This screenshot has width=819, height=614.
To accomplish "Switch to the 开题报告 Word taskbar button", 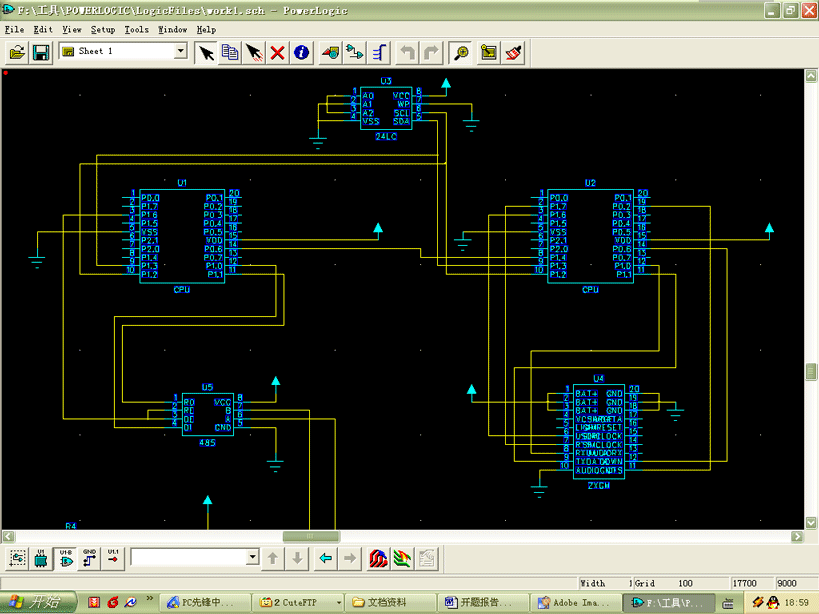I will pos(483,603).
